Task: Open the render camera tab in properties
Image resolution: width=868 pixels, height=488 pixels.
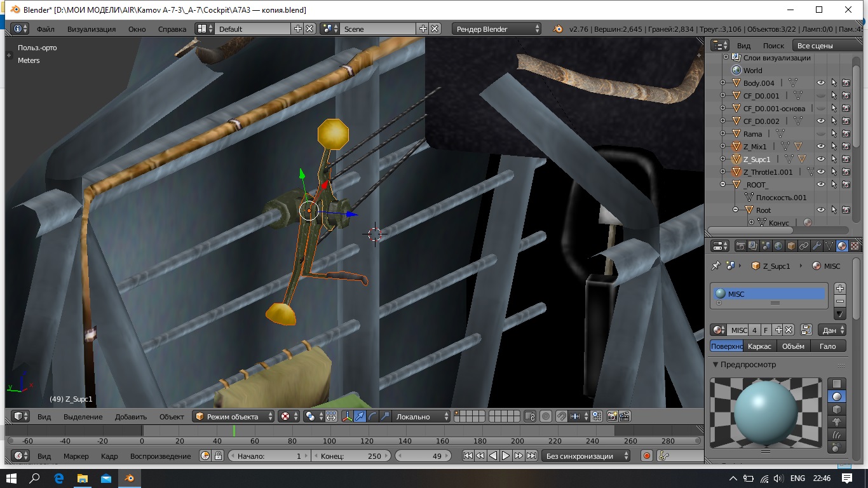Action: [740, 246]
